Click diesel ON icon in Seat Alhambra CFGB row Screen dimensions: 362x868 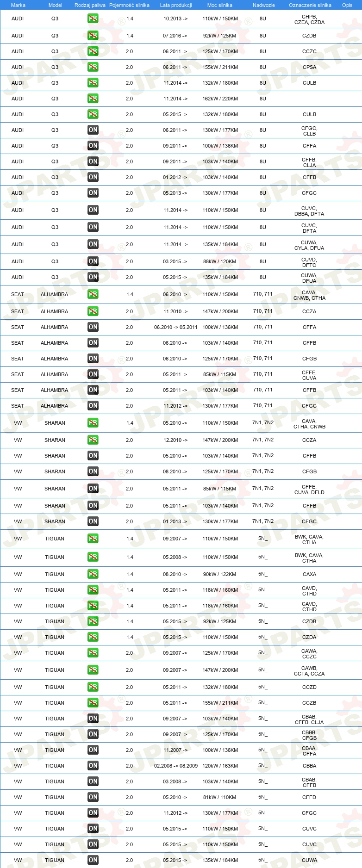(93, 359)
